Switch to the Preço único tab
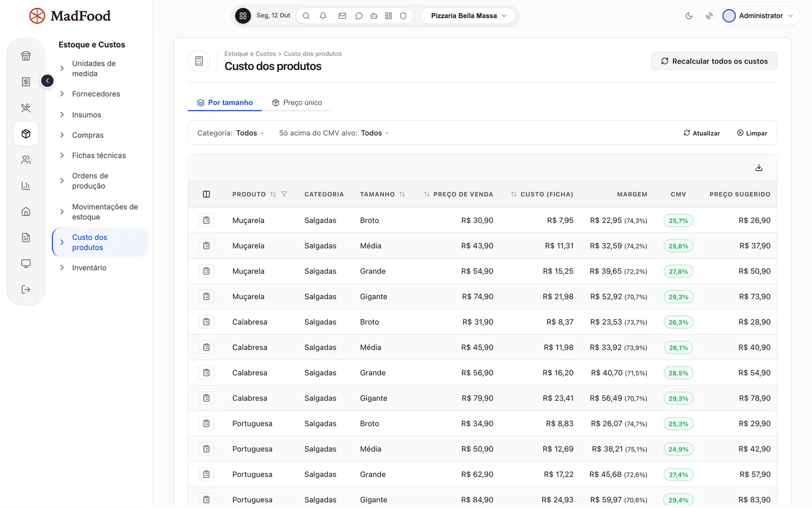The image size is (812, 508). (297, 103)
